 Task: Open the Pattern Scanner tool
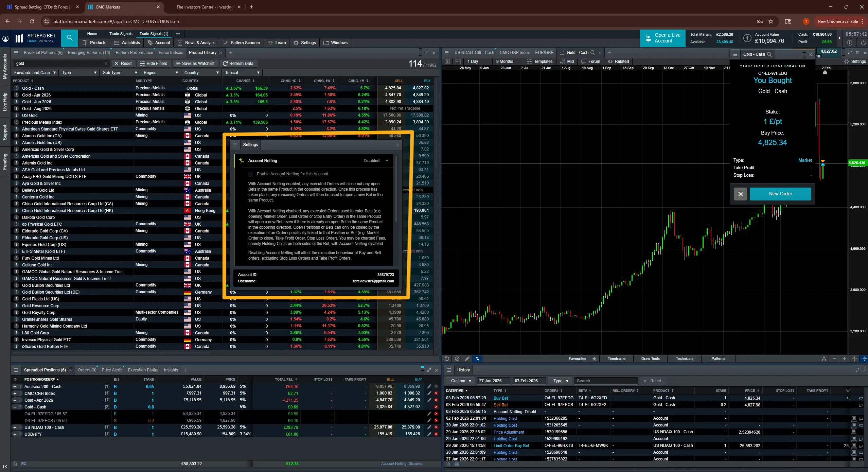click(242, 42)
